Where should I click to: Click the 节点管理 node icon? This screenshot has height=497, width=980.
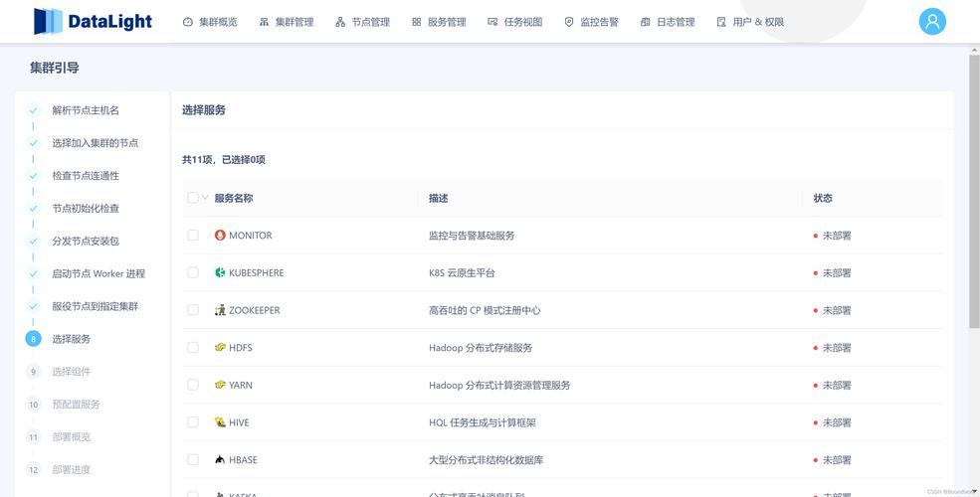340,22
